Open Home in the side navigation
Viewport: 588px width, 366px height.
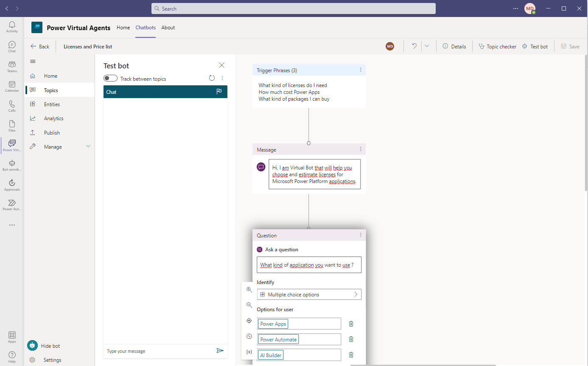[x=59, y=76]
